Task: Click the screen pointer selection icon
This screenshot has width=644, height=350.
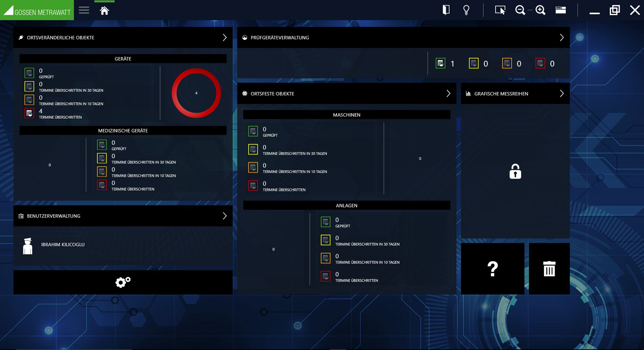Action: [500, 10]
